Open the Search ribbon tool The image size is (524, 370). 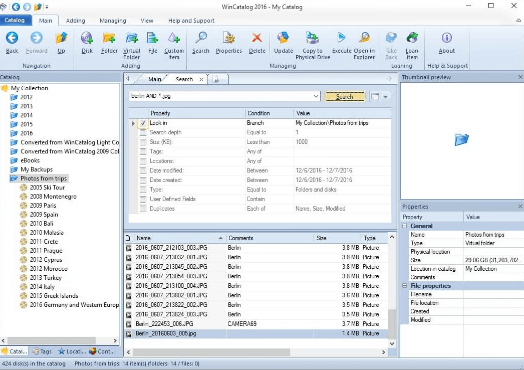[201, 42]
